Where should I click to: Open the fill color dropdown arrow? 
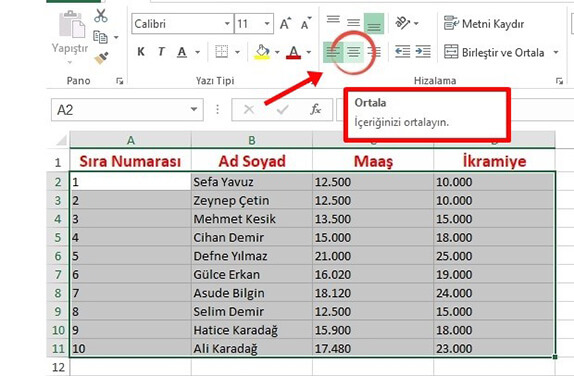(277, 52)
